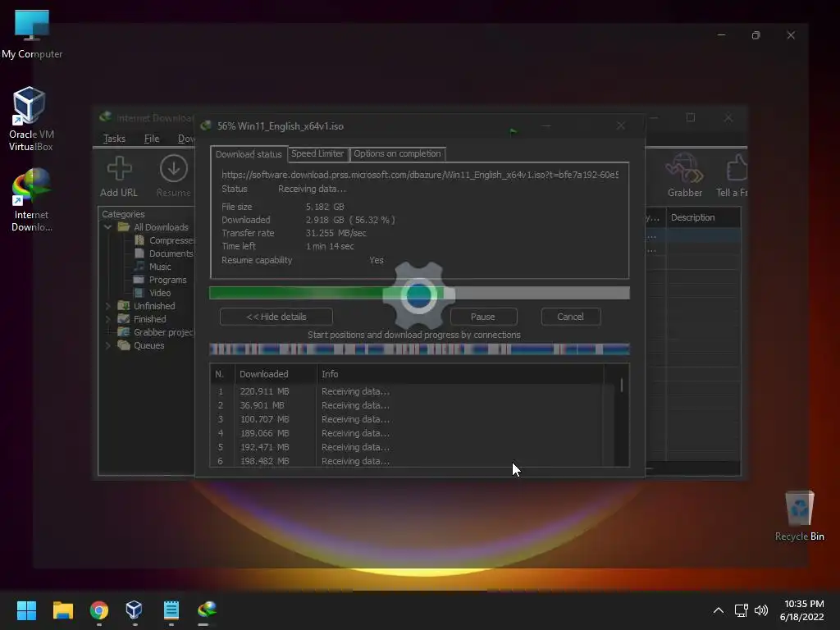The height and width of the screenshot is (630, 840).
Task: Click the Downloaded column header
Action: pyautogui.click(x=276, y=374)
